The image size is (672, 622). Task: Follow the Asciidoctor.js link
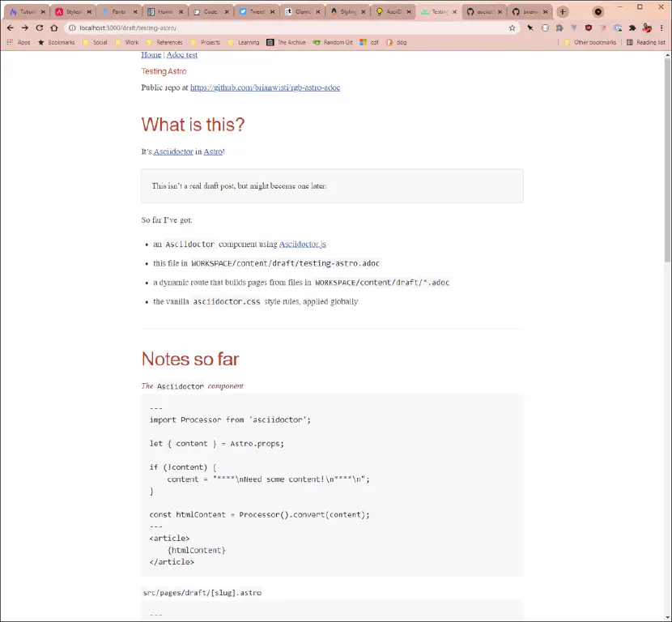(x=302, y=244)
